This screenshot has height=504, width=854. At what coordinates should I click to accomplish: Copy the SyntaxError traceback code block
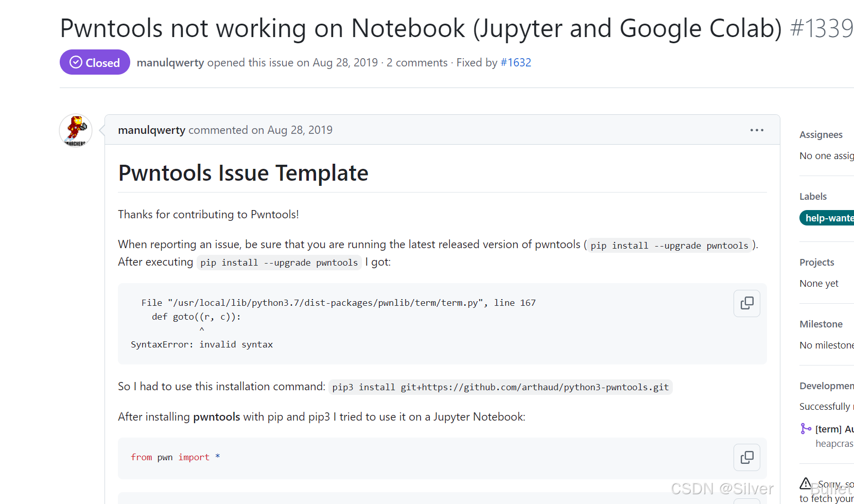[747, 303]
